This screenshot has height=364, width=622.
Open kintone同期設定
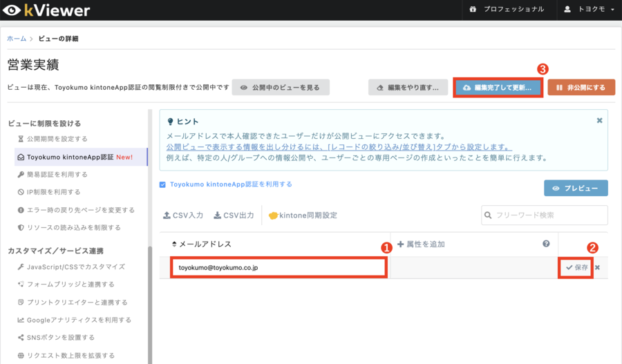point(303,215)
